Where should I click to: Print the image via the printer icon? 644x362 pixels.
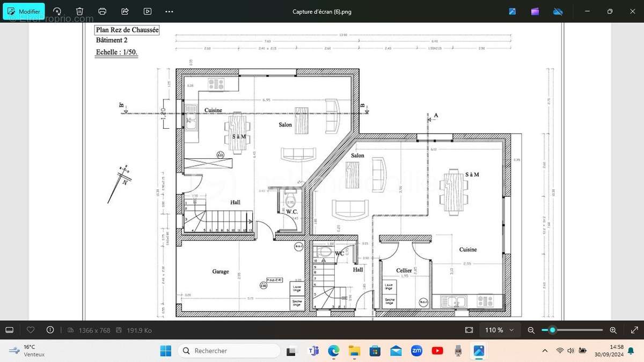tap(102, 11)
